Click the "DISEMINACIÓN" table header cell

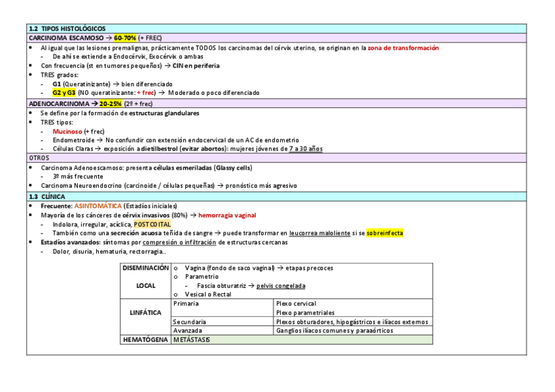[x=145, y=268]
